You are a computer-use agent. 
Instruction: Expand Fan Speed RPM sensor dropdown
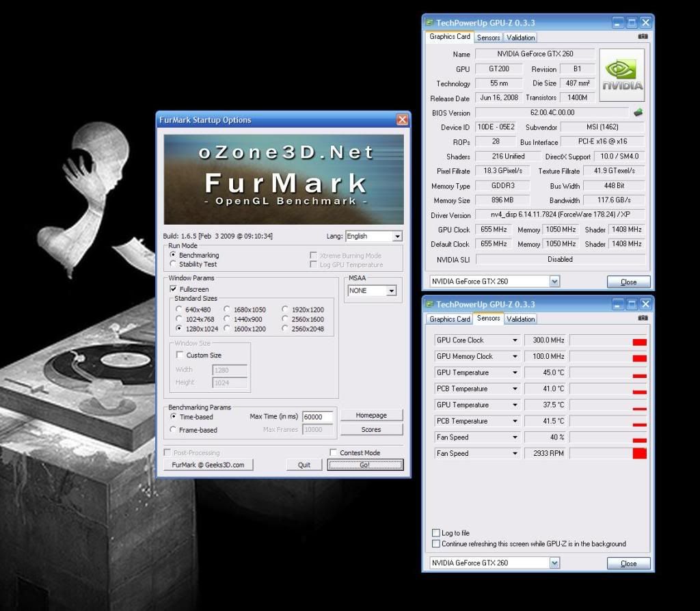515,453
